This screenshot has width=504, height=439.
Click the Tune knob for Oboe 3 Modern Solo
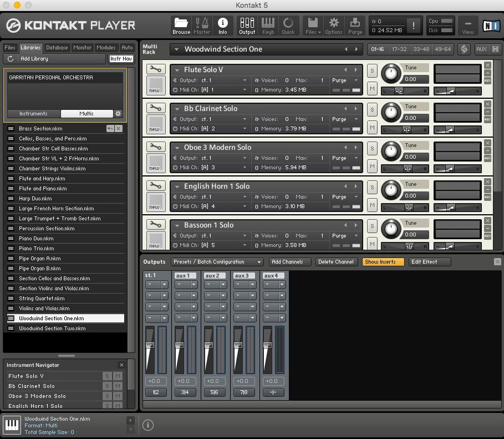click(391, 152)
